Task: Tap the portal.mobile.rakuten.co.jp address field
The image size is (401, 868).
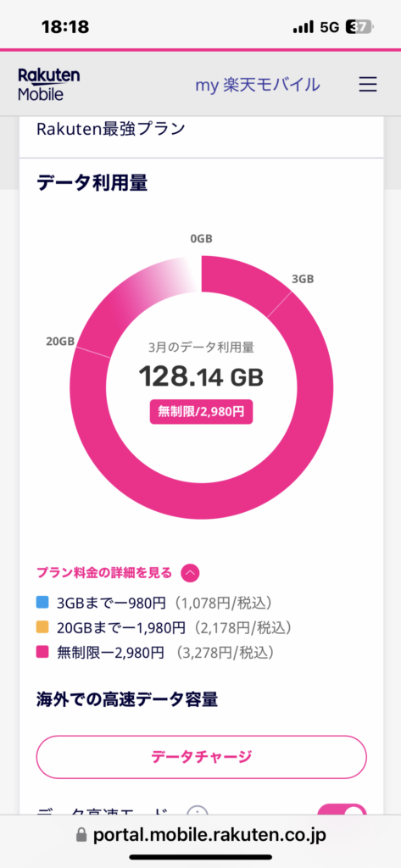Action: click(200, 834)
